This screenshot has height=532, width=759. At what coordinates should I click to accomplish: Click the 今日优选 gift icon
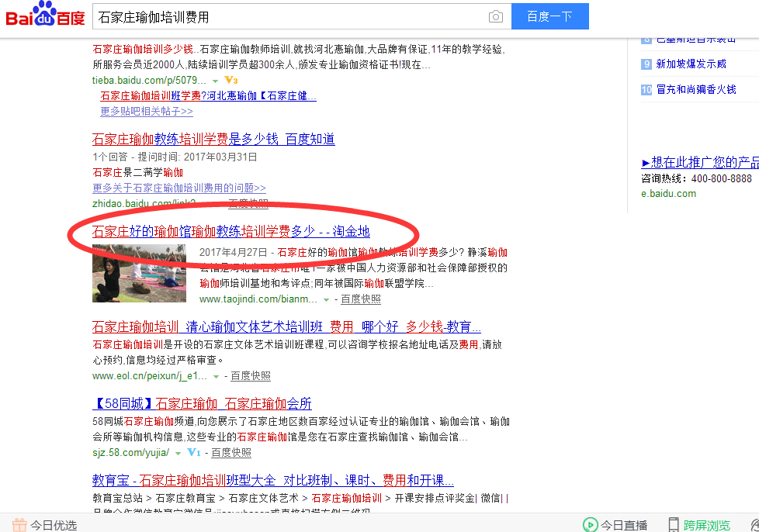click(x=19, y=525)
